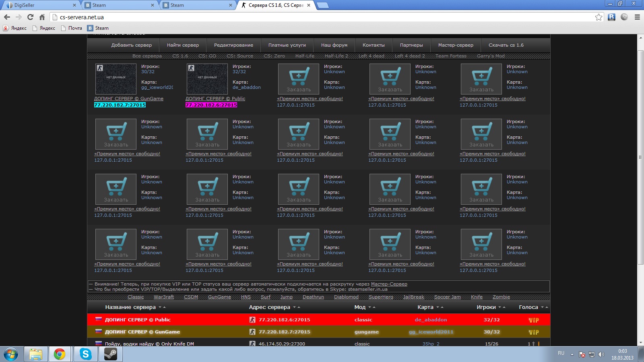
Task: Go to the browser home page
Action: (42, 17)
